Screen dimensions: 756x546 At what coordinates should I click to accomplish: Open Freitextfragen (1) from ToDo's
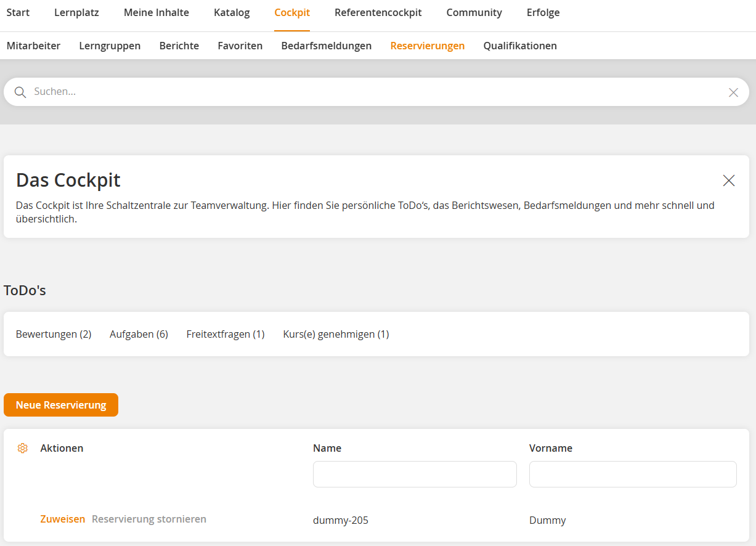[226, 334]
